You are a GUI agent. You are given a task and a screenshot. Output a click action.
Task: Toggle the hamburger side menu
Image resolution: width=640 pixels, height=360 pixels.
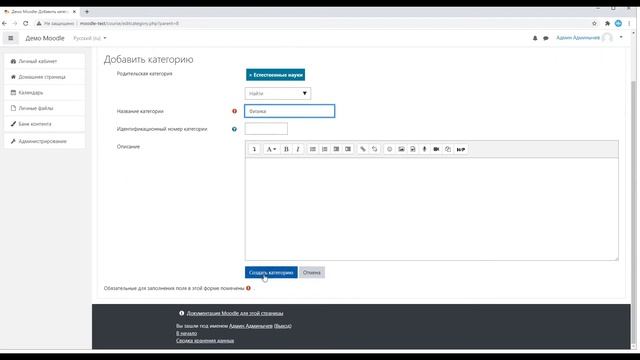(x=11, y=38)
